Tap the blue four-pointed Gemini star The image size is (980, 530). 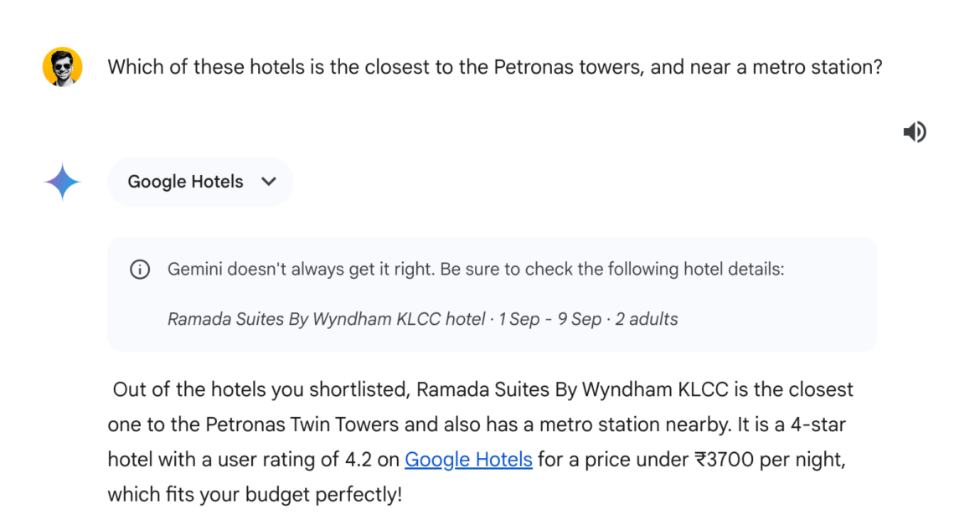[x=62, y=180]
